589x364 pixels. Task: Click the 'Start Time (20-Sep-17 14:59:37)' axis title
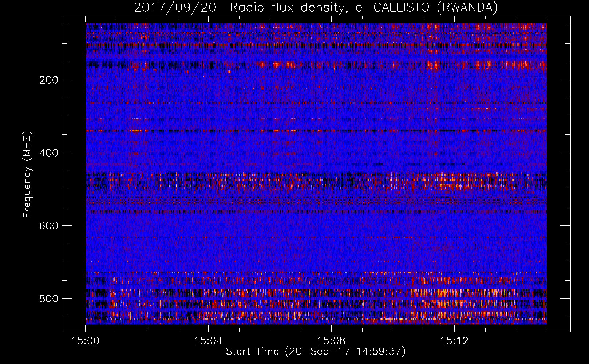316,352
